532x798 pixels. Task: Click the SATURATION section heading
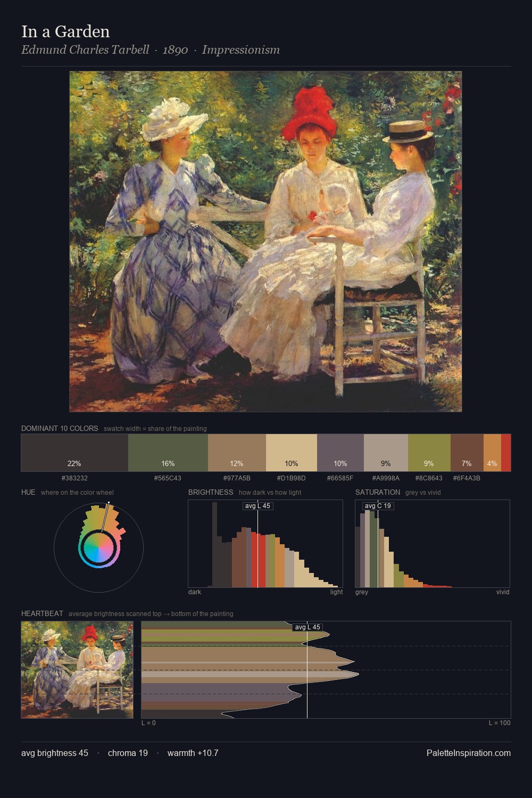(378, 492)
